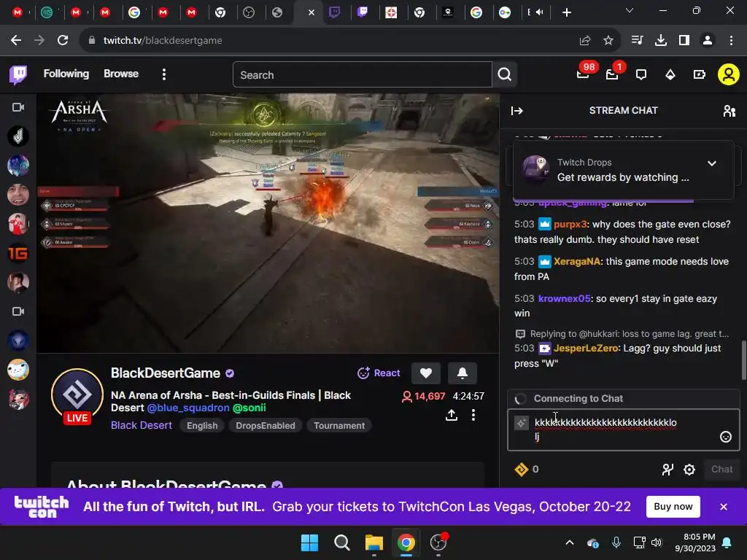This screenshot has width=747, height=560.
Task: Bookmark this page with the star
Action: tap(608, 41)
